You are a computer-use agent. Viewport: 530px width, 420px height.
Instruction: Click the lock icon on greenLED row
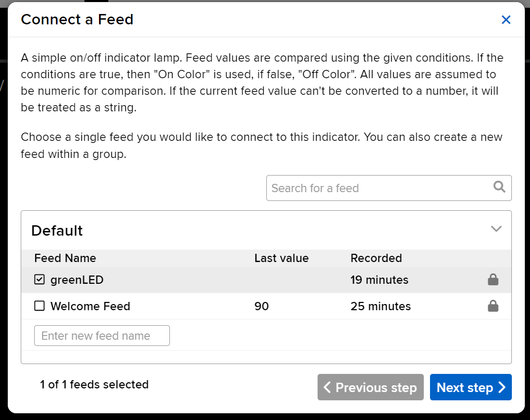click(493, 280)
